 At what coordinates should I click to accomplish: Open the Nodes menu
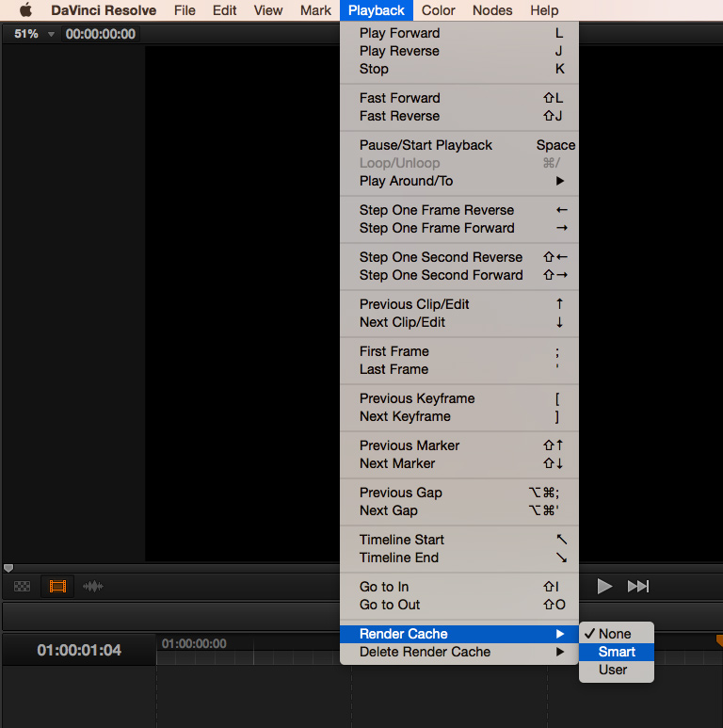pyautogui.click(x=492, y=10)
